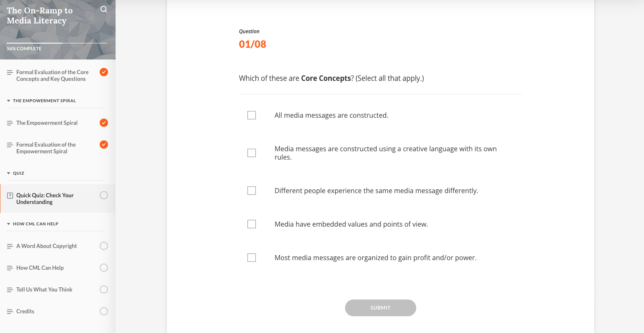This screenshot has width=644, height=333.
Task: Click the empty circle next to Credits
Action: 104,311
